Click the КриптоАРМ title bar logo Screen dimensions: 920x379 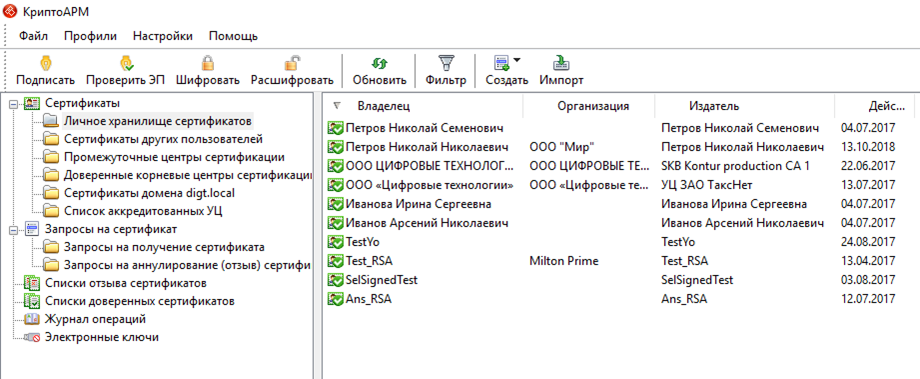point(9,11)
